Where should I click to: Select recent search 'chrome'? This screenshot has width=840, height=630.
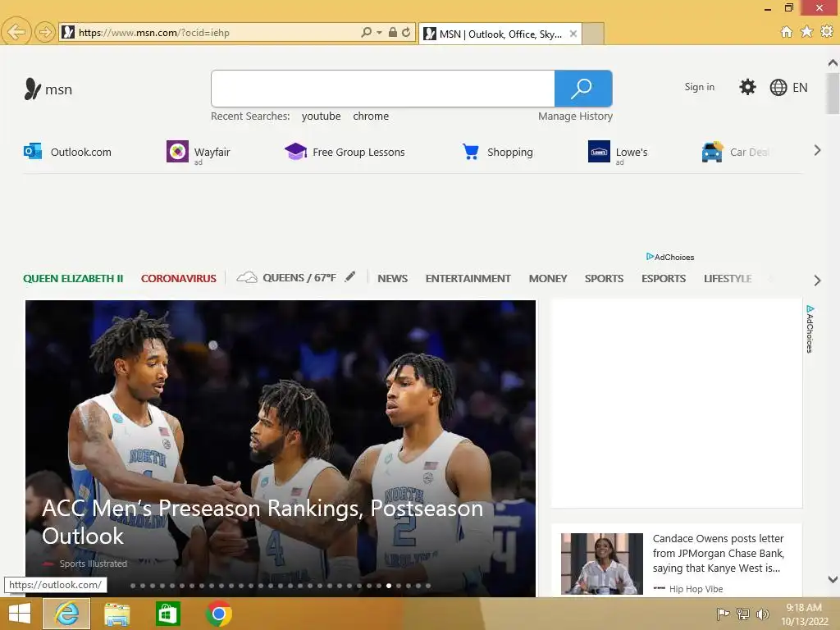(x=371, y=116)
